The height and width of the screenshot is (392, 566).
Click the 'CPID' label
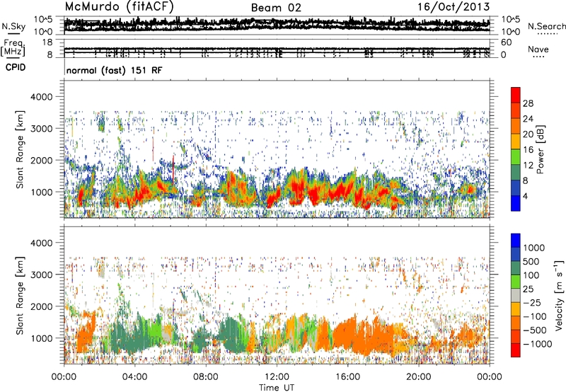16,67
